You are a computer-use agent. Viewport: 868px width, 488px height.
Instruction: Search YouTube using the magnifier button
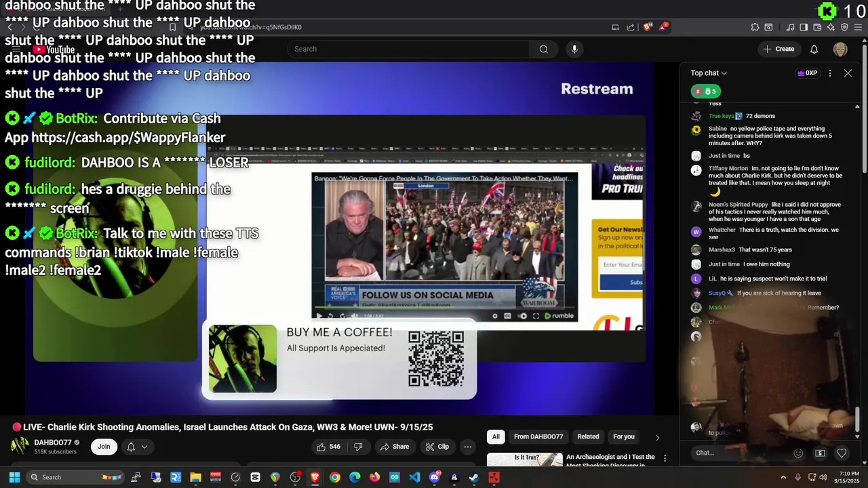[544, 49]
